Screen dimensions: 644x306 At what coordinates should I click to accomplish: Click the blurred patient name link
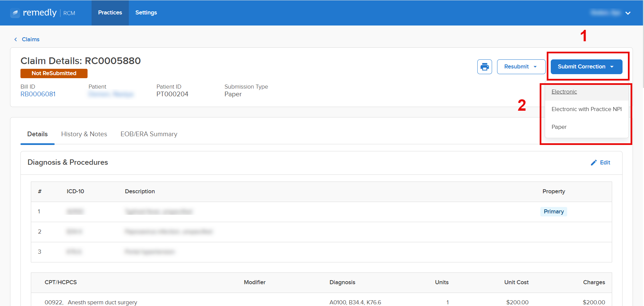click(x=111, y=94)
